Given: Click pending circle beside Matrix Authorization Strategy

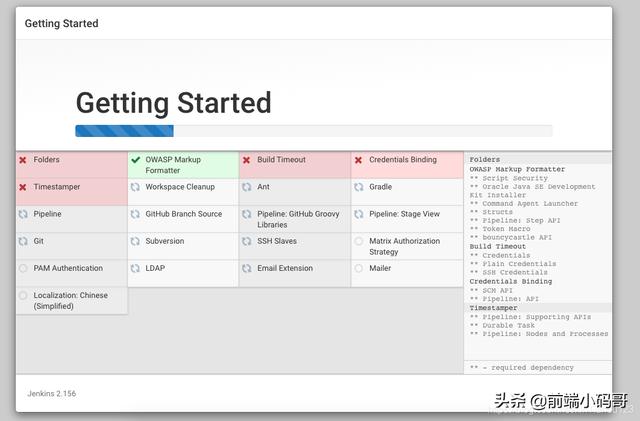Looking at the screenshot, I should [359, 241].
